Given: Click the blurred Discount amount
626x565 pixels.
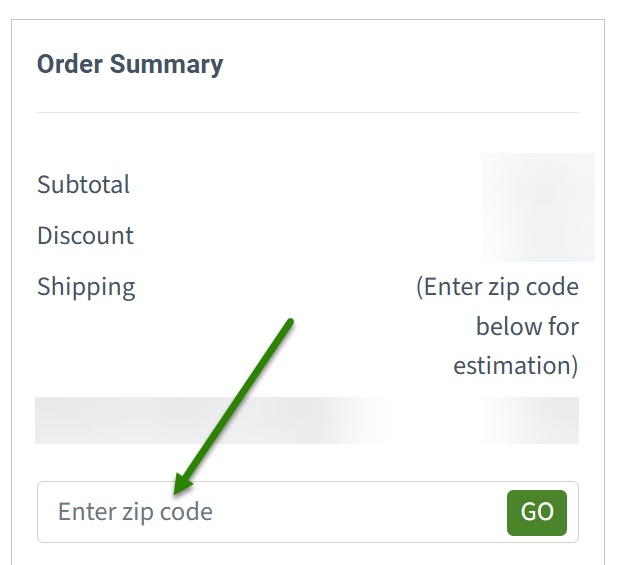Looking at the screenshot, I should [x=538, y=236].
